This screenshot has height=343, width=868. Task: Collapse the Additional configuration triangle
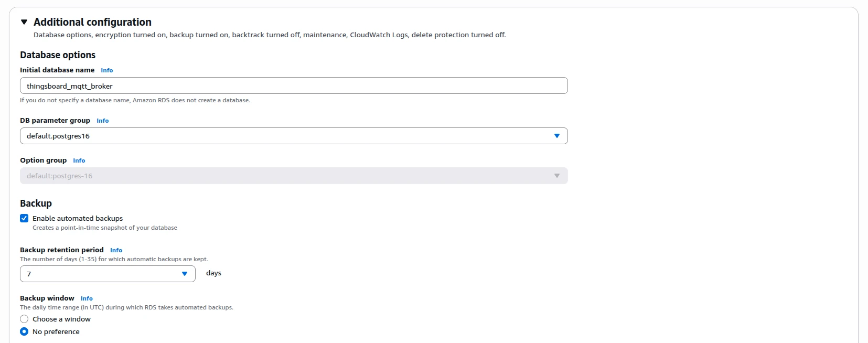coord(24,22)
